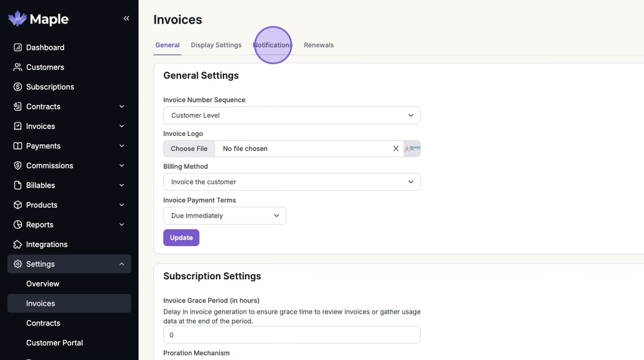Click the Maple leaf logo icon
Image resolution: width=644 pixels, height=360 pixels.
coord(17,19)
